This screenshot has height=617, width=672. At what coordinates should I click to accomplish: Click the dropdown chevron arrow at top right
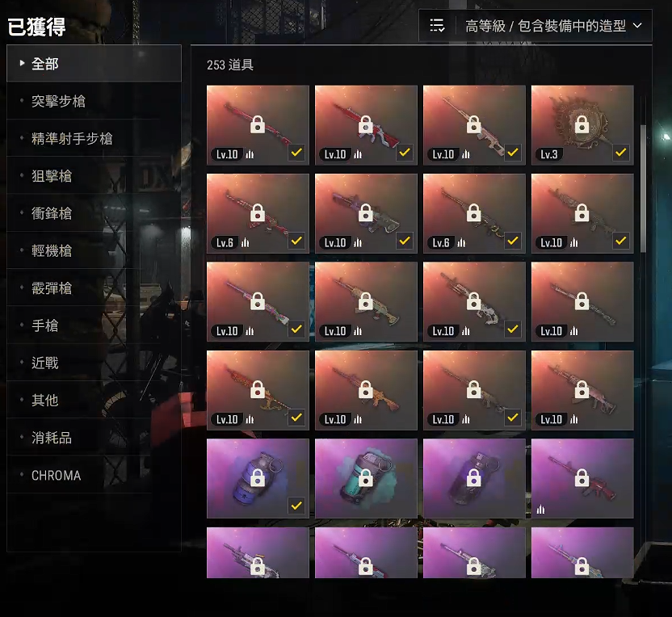click(x=637, y=26)
